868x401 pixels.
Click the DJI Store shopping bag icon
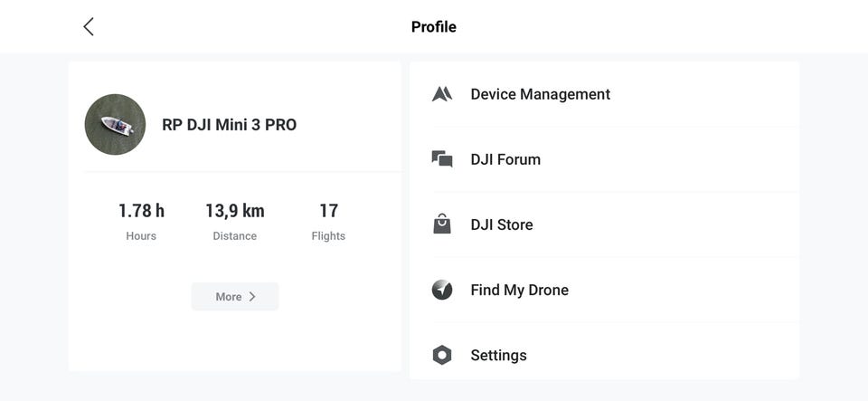coord(441,224)
